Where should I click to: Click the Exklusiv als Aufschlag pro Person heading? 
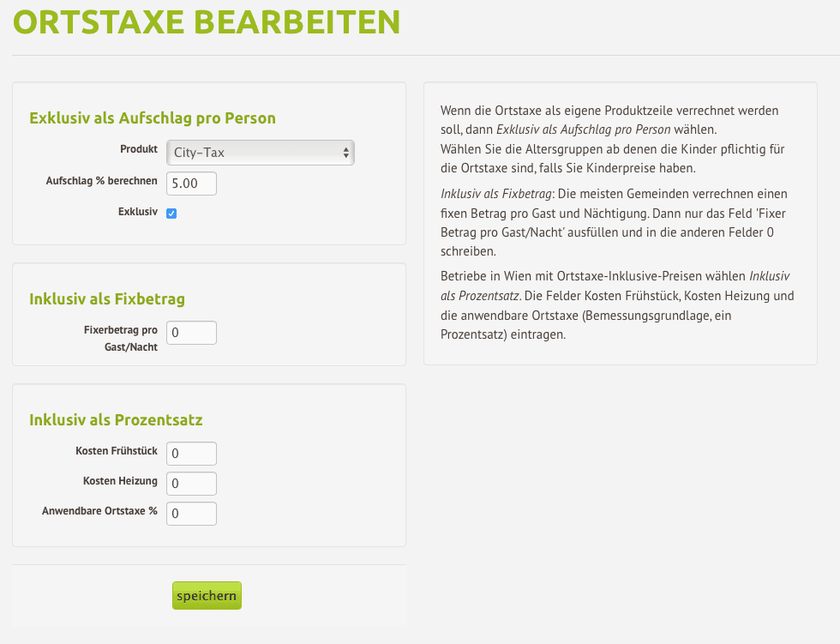point(153,117)
